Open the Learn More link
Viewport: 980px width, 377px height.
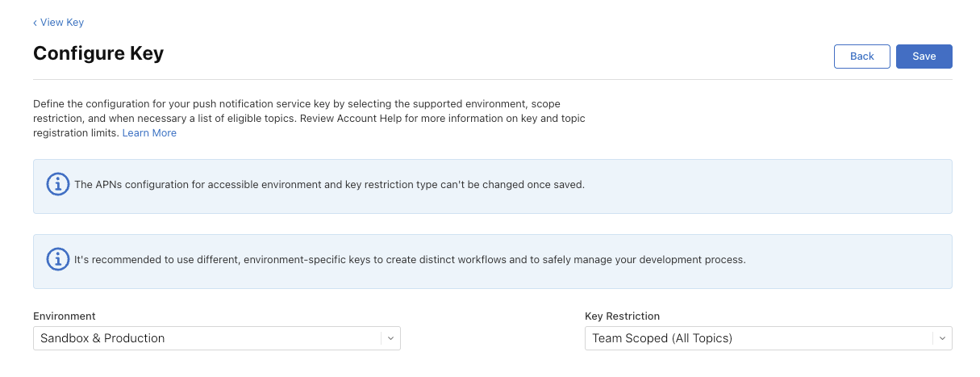(x=149, y=133)
